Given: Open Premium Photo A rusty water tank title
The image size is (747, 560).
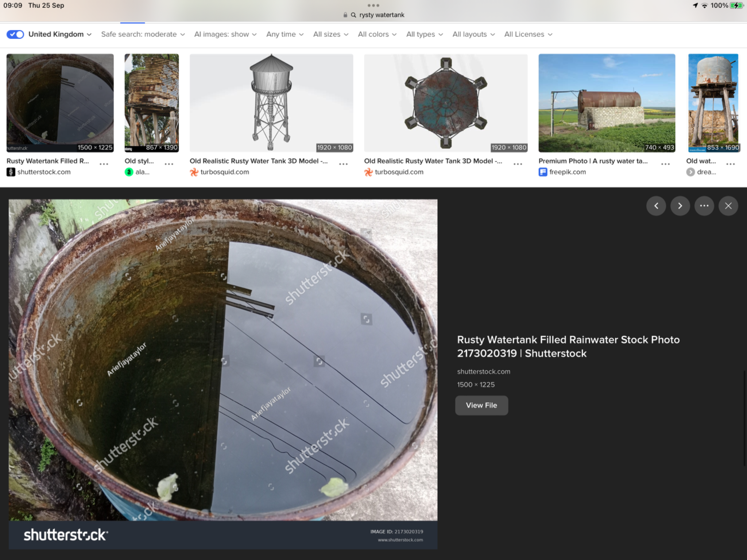Looking at the screenshot, I should [x=593, y=161].
